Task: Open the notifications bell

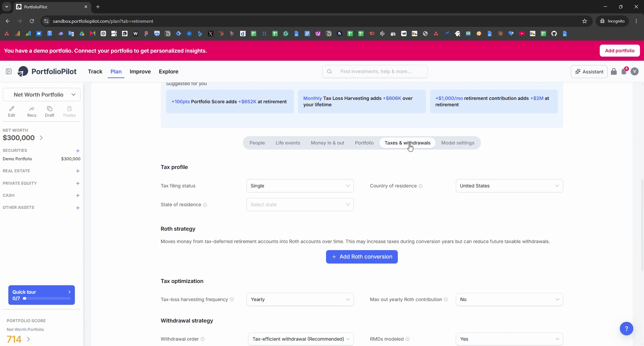Action: (x=624, y=71)
